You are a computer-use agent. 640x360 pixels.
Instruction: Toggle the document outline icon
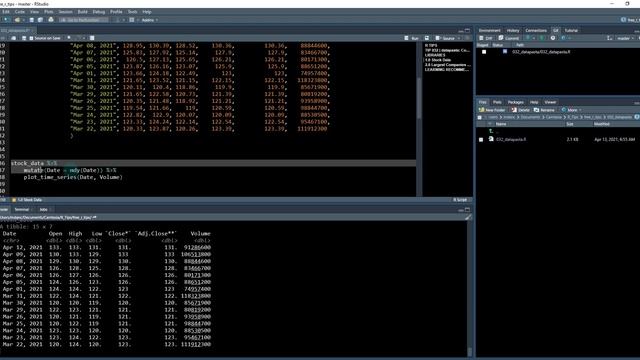[x=468, y=38]
